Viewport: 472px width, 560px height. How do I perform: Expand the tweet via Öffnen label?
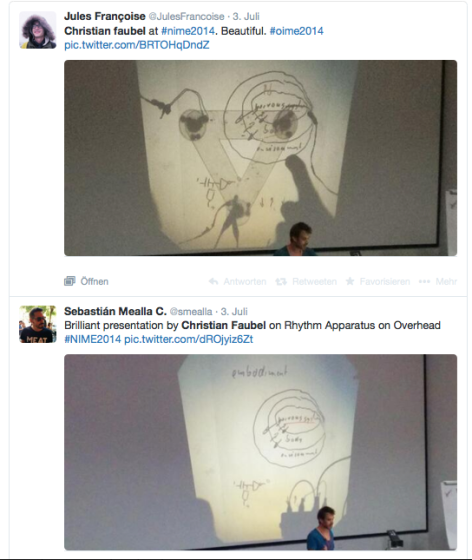[94, 281]
